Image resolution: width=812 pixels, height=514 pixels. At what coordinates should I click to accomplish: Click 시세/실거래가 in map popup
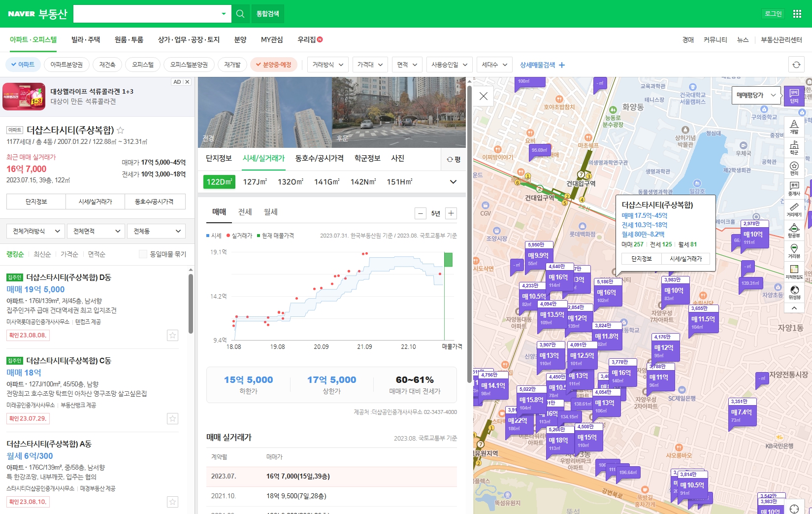point(685,259)
